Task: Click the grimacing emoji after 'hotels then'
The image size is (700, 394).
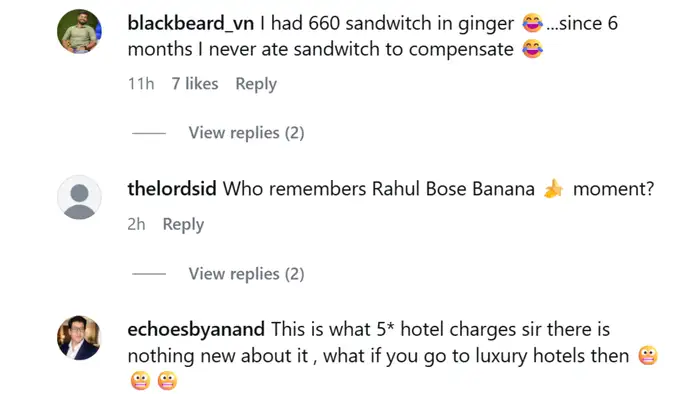Action: click(648, 356)
